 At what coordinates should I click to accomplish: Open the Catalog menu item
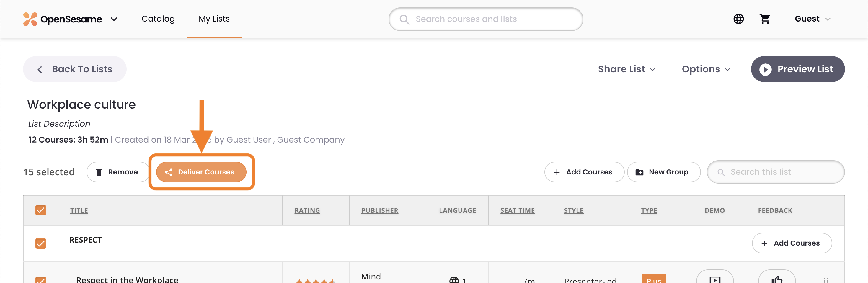[x=158, y=19]
